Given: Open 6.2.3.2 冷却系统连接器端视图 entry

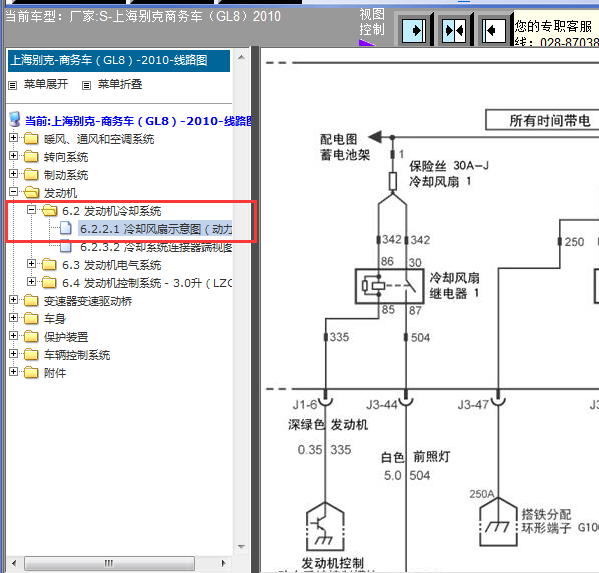Looking at the screenshot, I should pyautogui.click(x=156, y=247).
